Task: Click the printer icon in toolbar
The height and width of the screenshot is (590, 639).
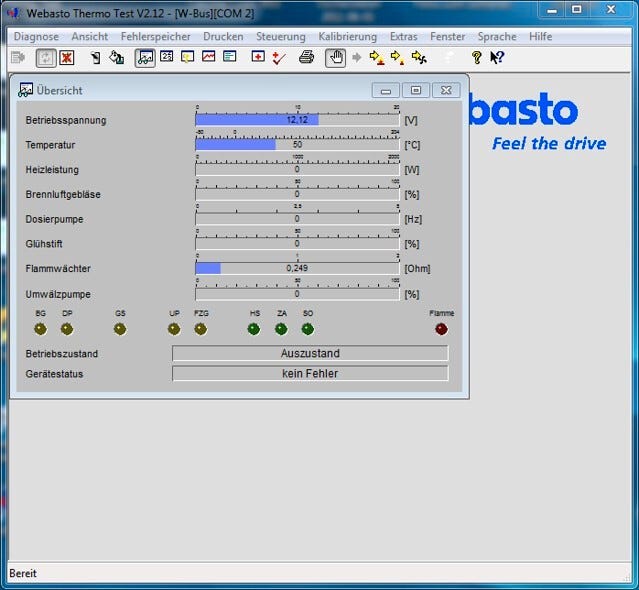Action: (x=306, y=58)
